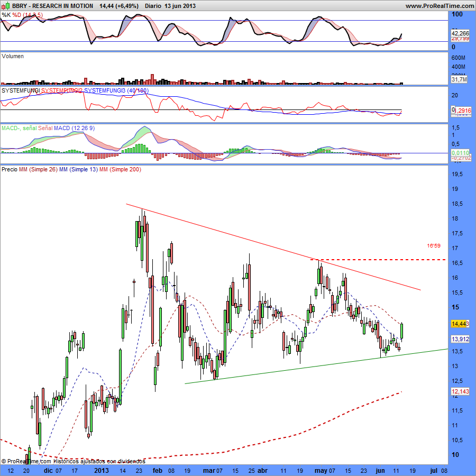Viewport: 476px width, 476px height.
Task: Click the red Señal label in MACD panel
Action: [x=45, y=128]
